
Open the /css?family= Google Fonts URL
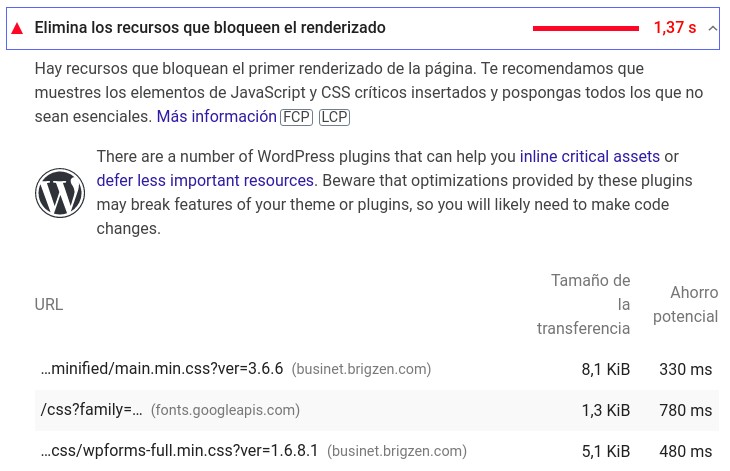click(x=92, y=410)
